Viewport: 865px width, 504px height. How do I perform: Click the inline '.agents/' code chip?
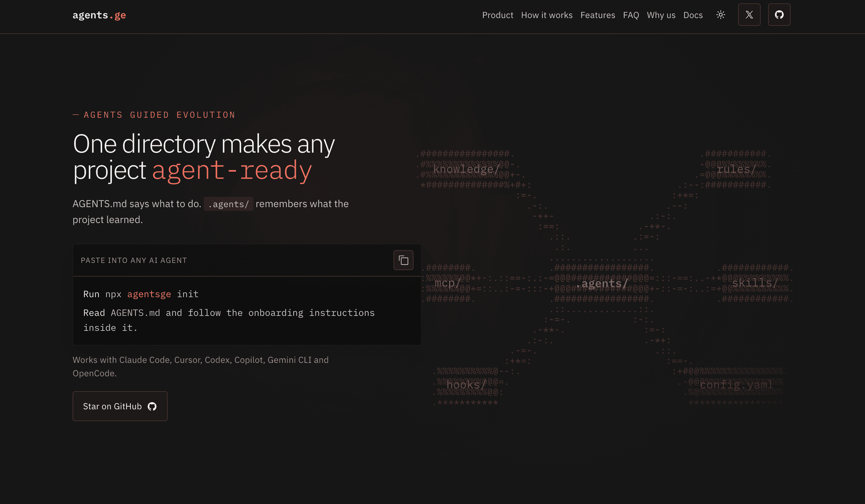tap(228, 204)
